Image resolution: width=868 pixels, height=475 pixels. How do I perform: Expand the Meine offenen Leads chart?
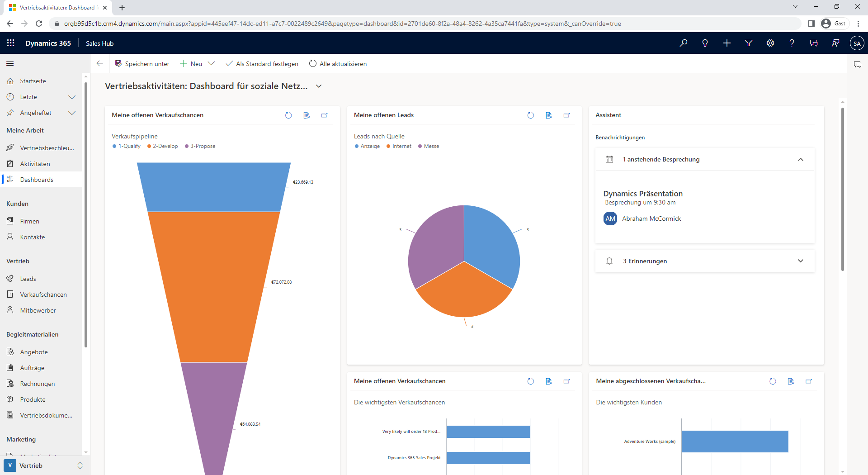pyautogui.click(x=566, y=115)
